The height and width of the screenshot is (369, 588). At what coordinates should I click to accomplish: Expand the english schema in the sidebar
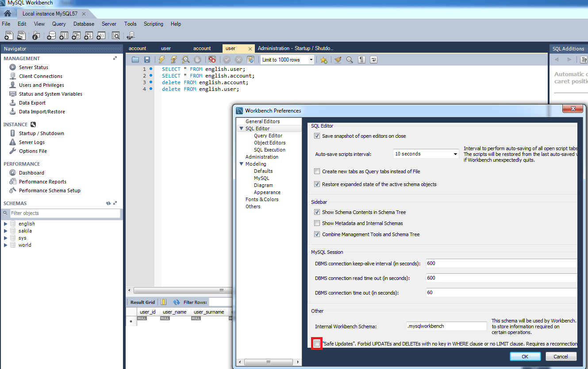[x=6, y=224]
